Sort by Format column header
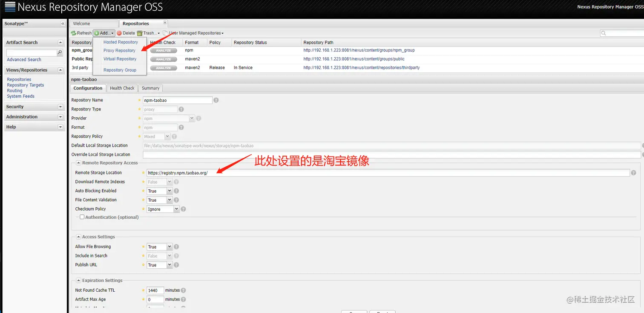This screenshot has width=644, height=313. tap(195, 42)
